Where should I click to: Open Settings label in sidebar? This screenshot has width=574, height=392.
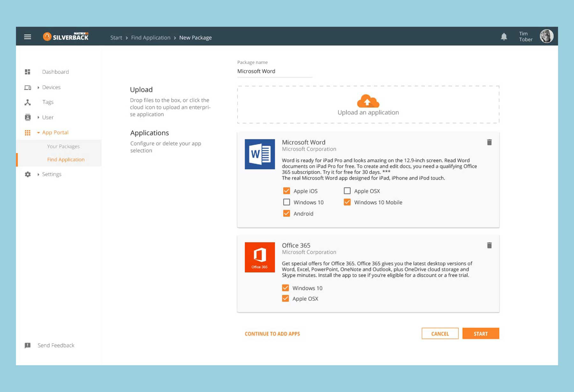pos(52,174)
